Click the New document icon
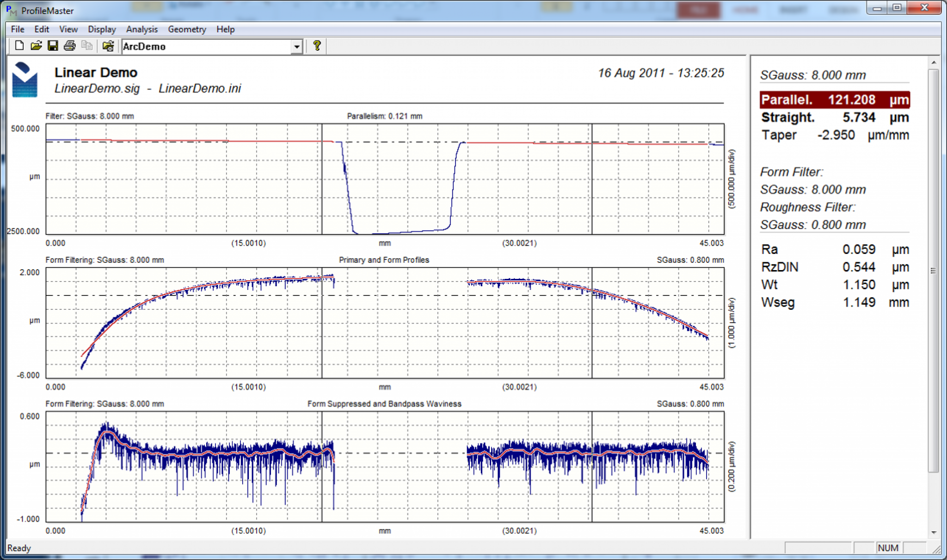Screen dimensions: 947x560 point(19,46)
